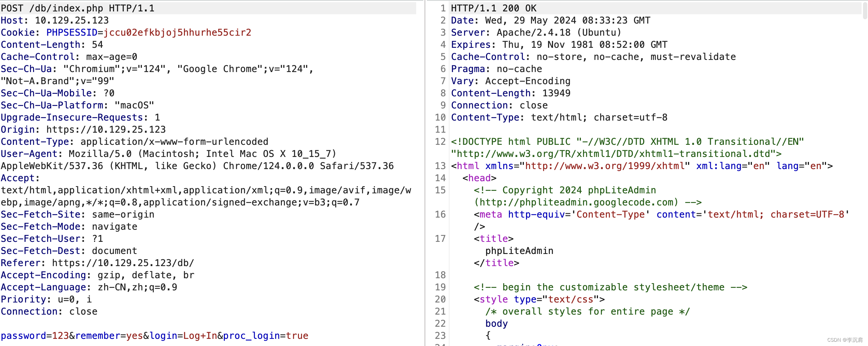
Task: Click the html xmlns opening tag line
Action: pyautogui.click(x=642, y=166)
